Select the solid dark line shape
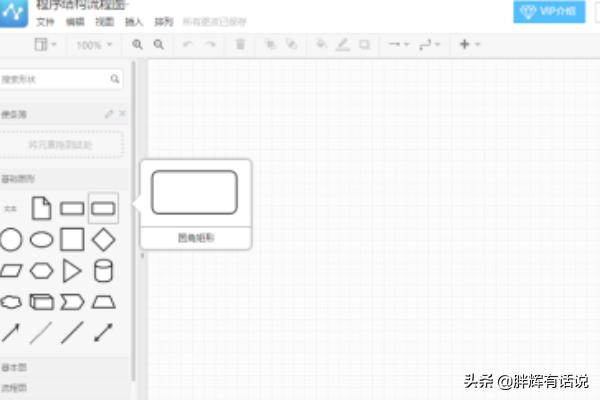 (x=72, y=333)
